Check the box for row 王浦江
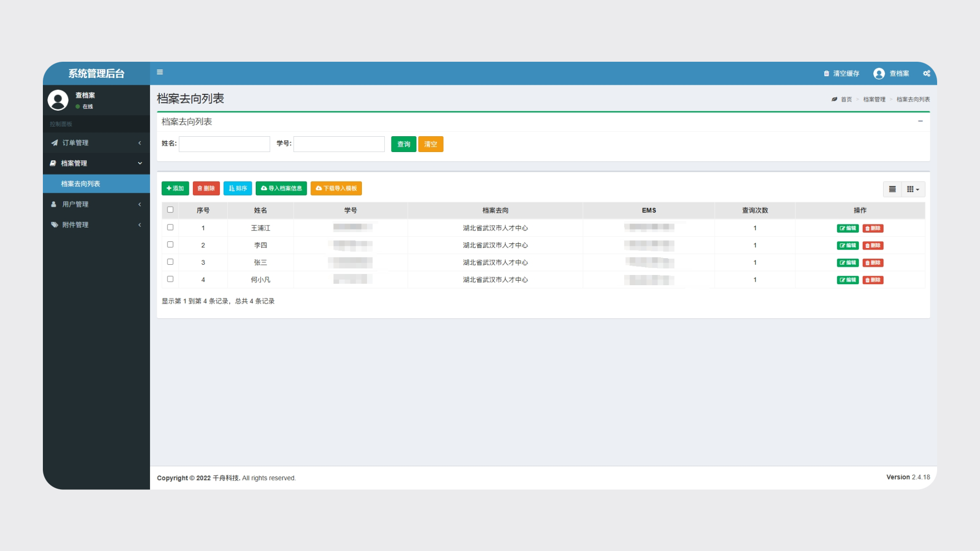 coord(170,228)
